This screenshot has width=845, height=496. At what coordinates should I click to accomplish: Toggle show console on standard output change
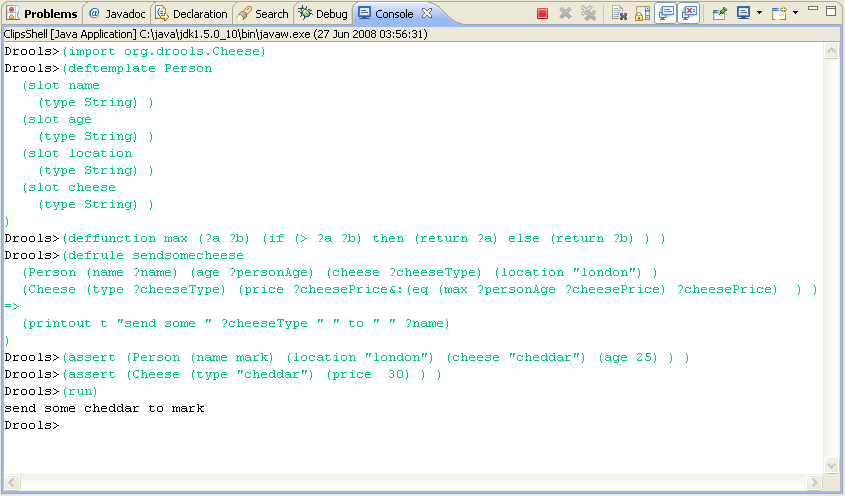coord(666,14)
